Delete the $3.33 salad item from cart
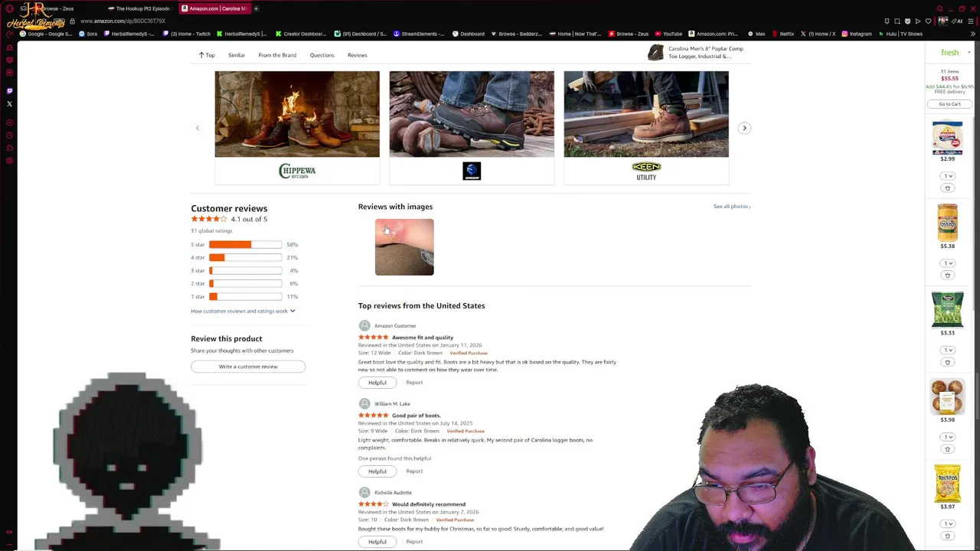Screen dimensions: 980x551 pos(948,362)
